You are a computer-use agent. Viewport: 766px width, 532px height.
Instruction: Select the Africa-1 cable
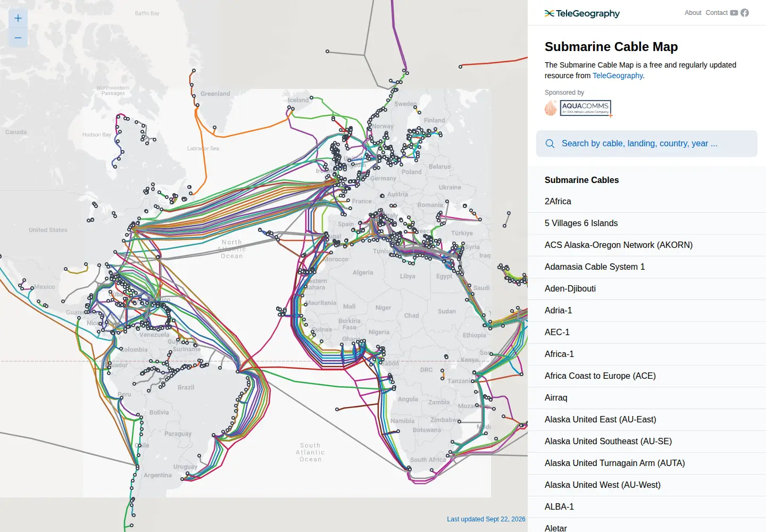point(647,354)
